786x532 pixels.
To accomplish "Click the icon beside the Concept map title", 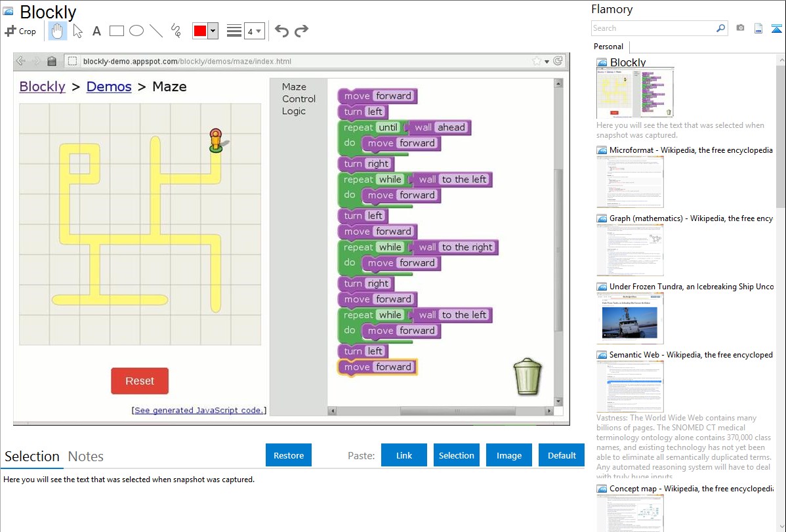I will 602,489.
